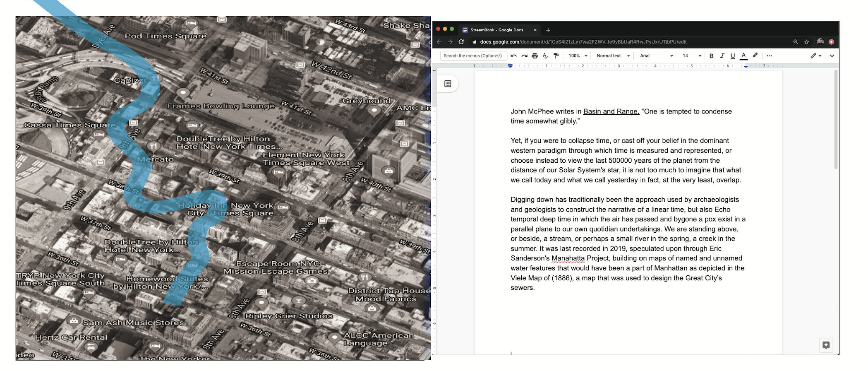Run the spelling and grammar check icon
The height and width of the screenshot is (371, 868).
coord(545,56)
